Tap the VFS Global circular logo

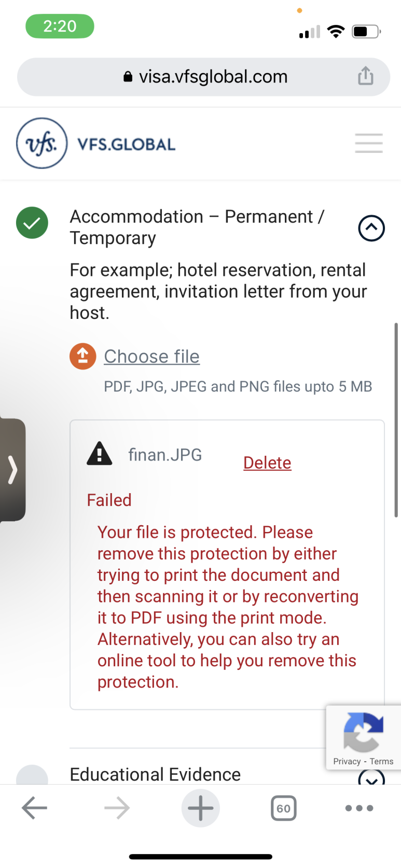click(x=42, y=143)
